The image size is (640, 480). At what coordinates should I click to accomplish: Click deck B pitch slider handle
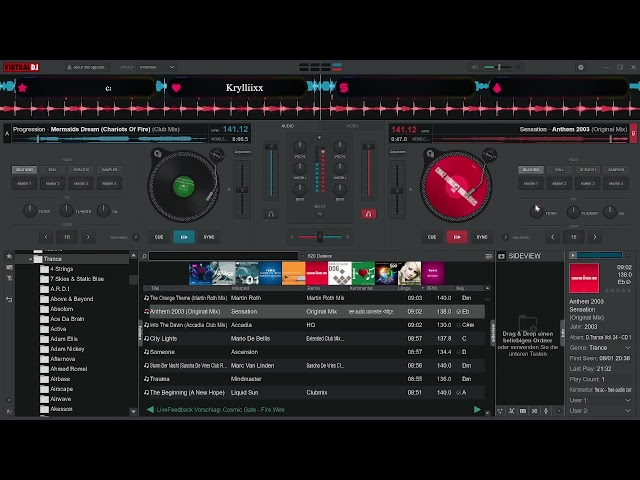pos(397,191)
